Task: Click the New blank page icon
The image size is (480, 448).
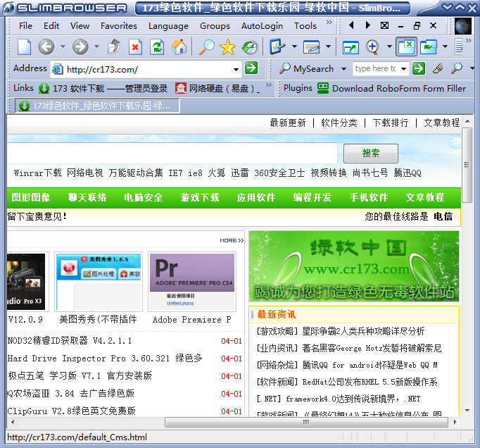Action: click(24, 47)
